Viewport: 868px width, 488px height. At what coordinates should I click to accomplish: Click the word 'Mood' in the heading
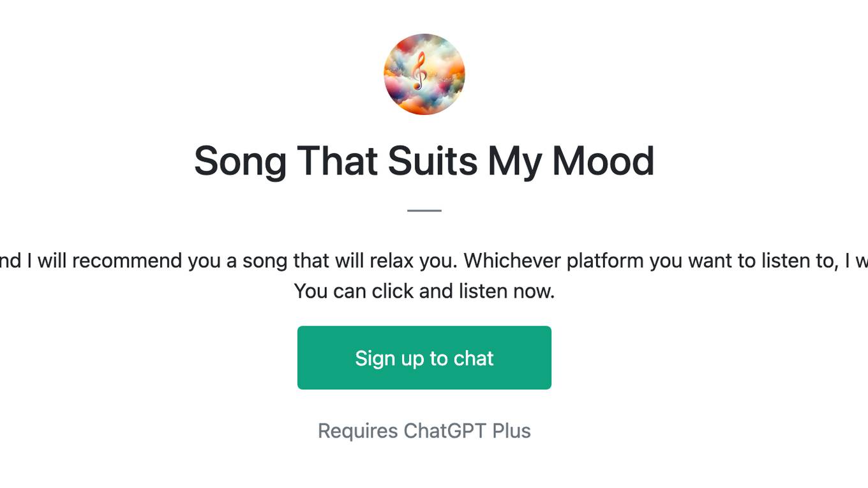[x=603, y=160]
